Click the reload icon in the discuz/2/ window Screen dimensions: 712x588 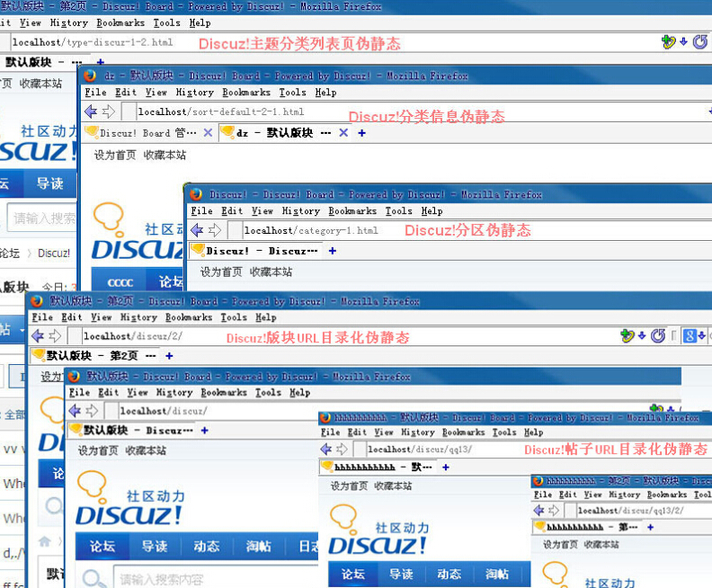(657, 336)
